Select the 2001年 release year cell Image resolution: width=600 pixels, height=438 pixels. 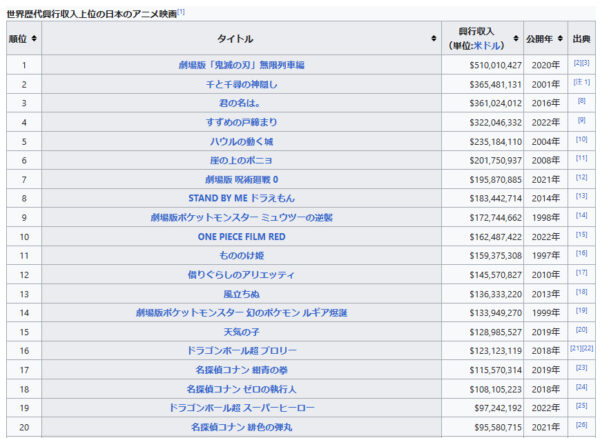click(x=546, y=84)
